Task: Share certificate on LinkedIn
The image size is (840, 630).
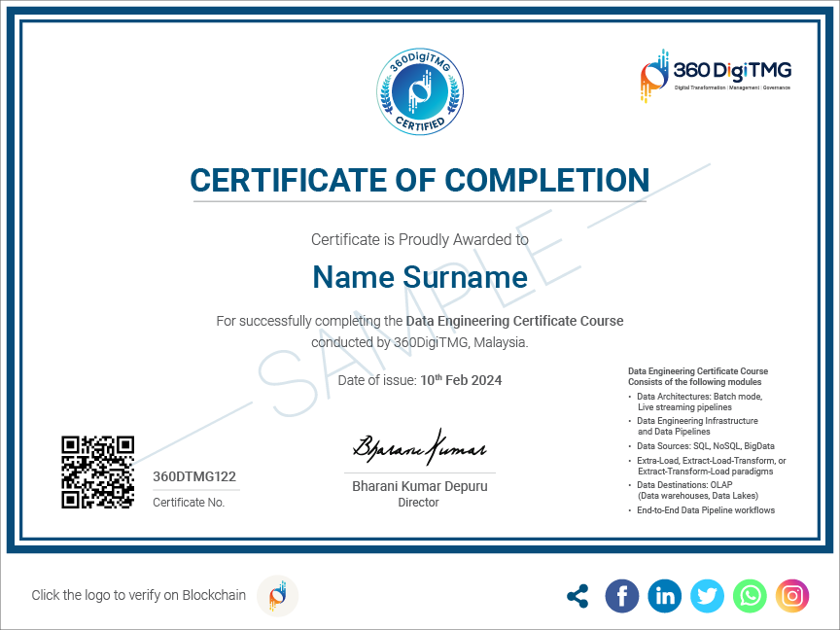Action: pyautogui.click(x=664, y=596)
